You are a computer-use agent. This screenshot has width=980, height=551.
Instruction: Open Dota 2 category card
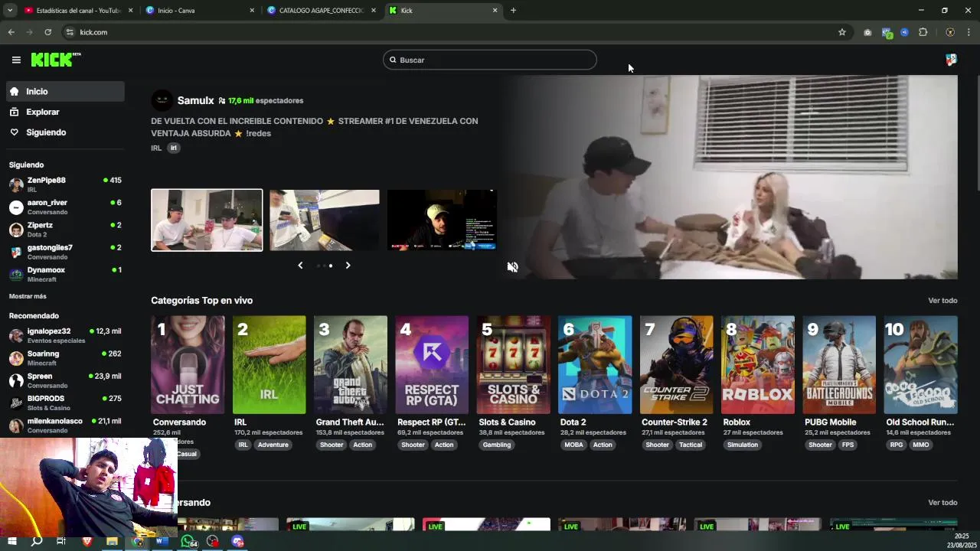[595, 365]
